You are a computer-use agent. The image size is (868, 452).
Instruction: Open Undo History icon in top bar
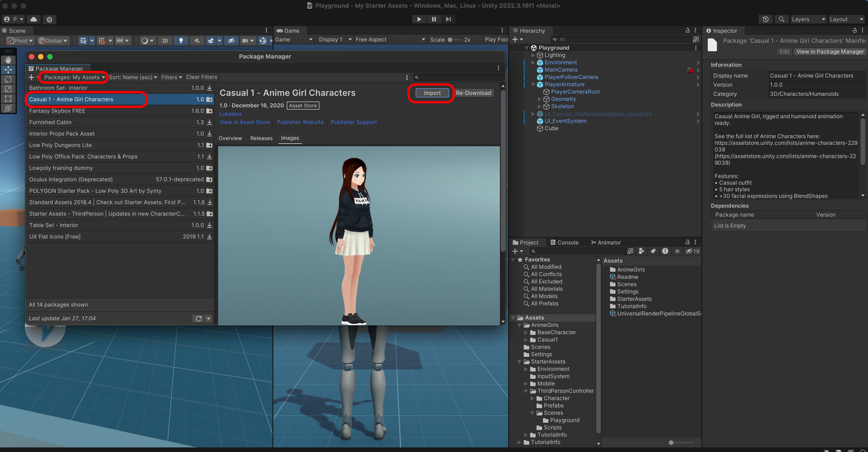click(765, 19)
